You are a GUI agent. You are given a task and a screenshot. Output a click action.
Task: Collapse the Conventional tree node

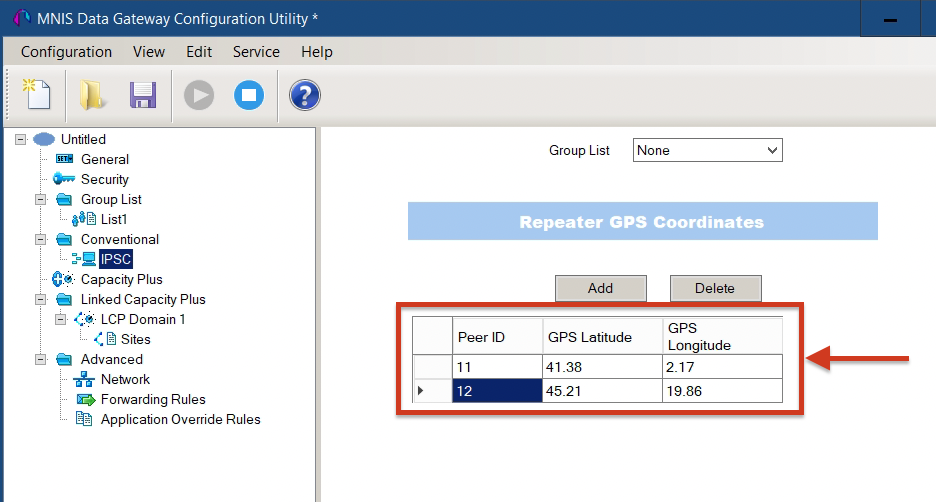[41, 239]
